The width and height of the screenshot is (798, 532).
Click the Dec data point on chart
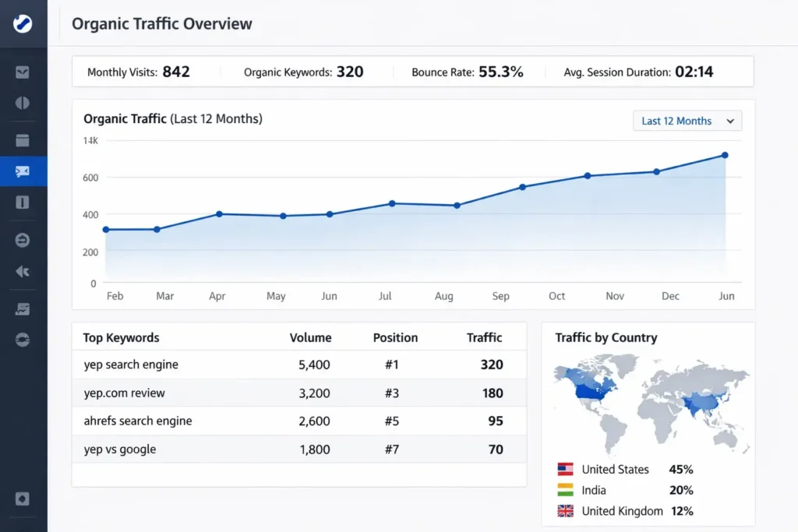click(x=656, y=172)
